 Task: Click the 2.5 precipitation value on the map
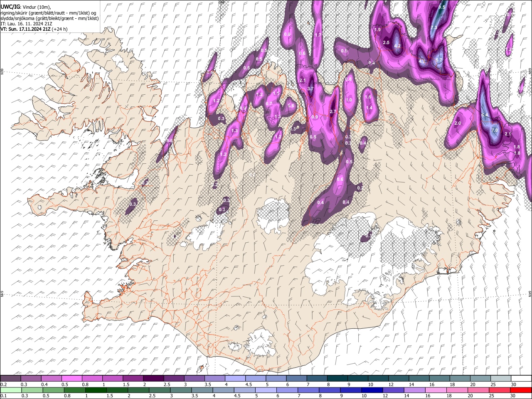pos(386,43)
